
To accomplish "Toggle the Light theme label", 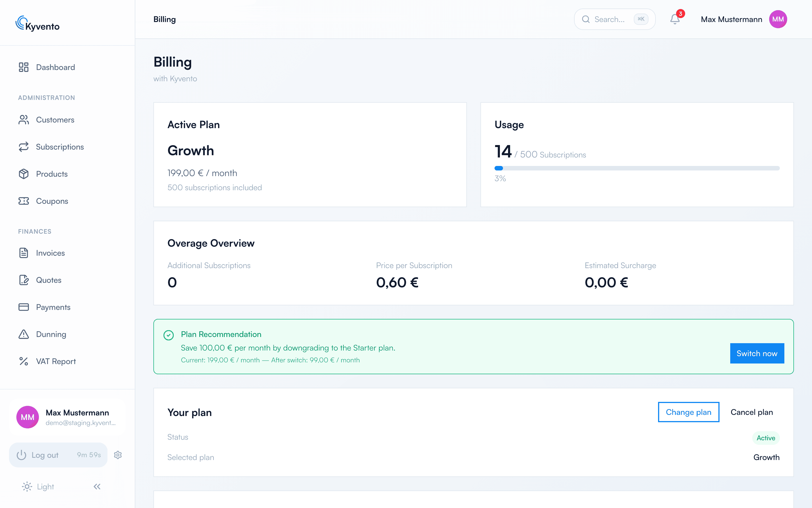I will [45, 487].
